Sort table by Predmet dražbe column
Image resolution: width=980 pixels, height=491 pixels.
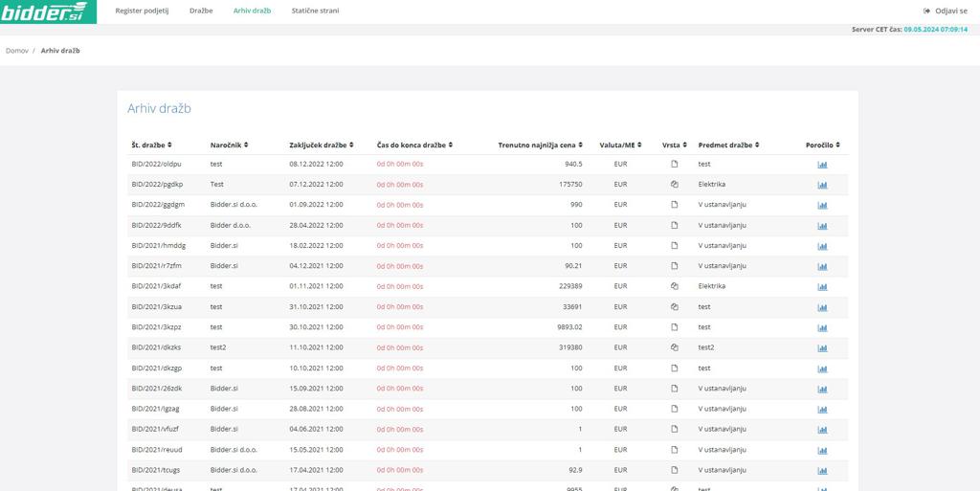coord(728,145)
